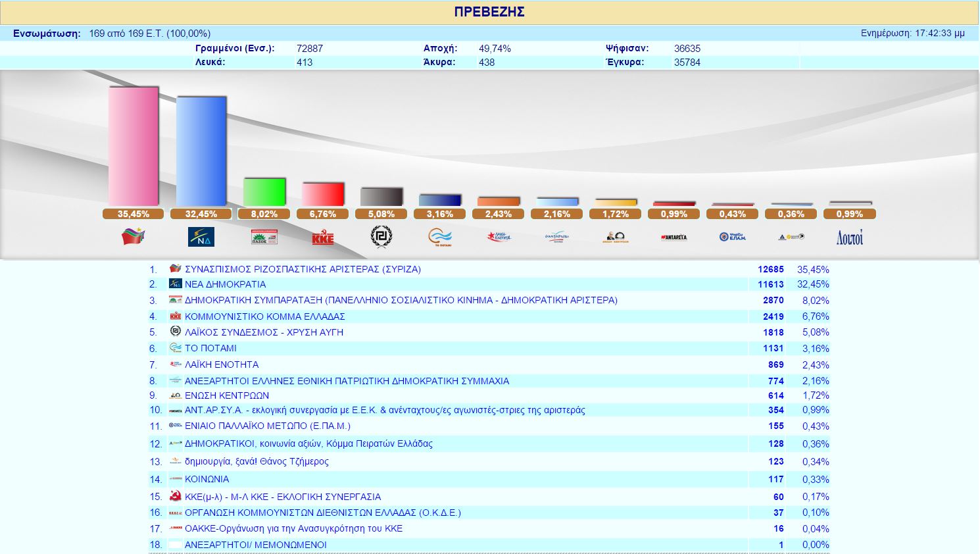Click the 32,45% label under the blue bar
This screenshot has width=980, height=554.
pos(201,214)
